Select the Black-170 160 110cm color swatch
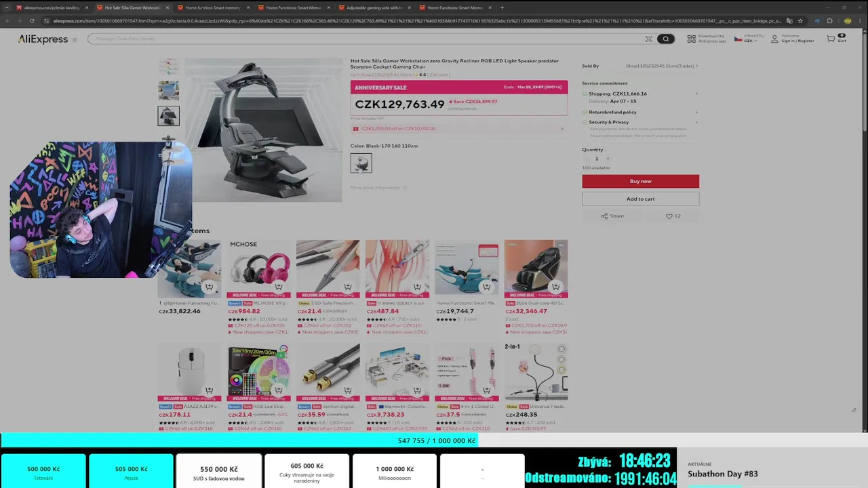 (x=361, y=163)
